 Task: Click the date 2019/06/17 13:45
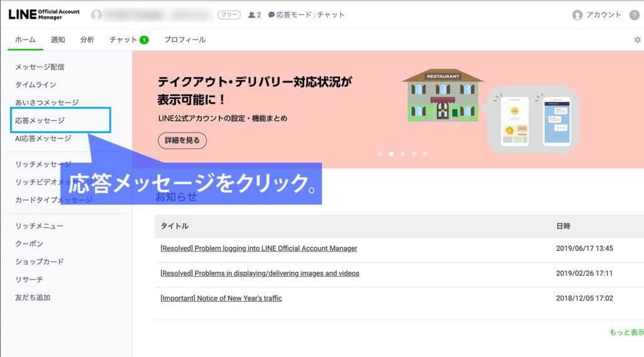pos(584,248)
